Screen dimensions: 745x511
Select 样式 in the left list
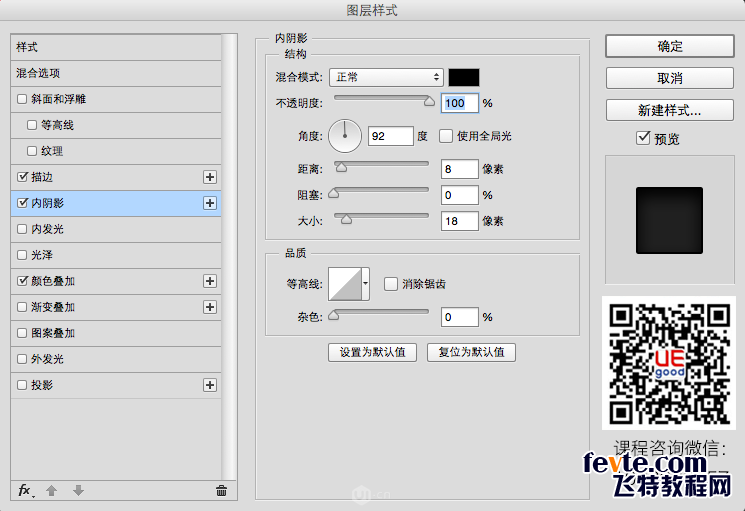(116, 47)
